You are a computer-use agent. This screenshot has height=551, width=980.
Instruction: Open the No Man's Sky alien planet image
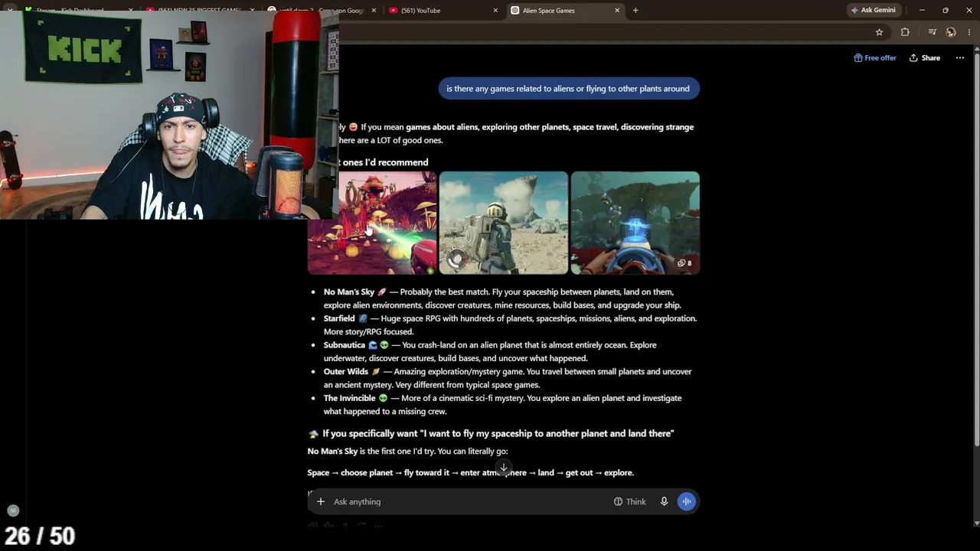pos(372,223)
